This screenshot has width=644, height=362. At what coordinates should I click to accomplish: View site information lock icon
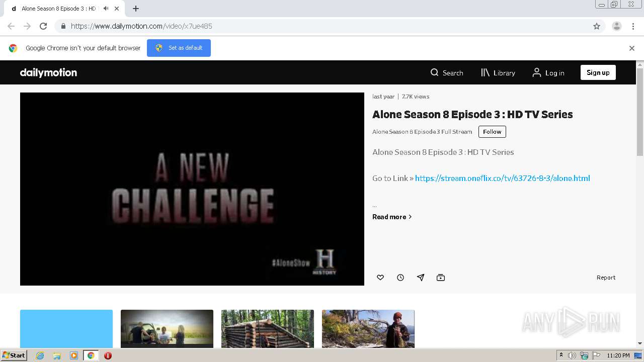[x=63, y=26]
